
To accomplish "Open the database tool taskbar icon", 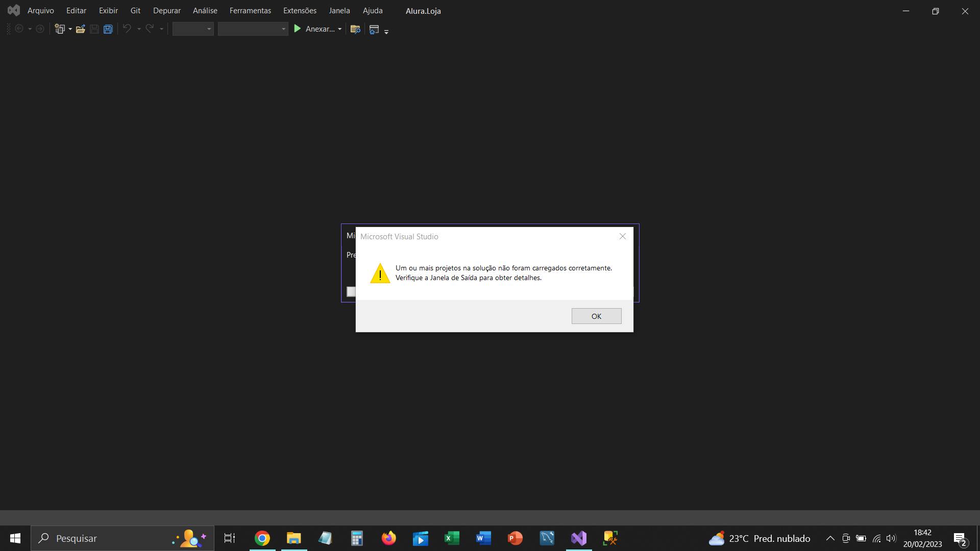I will click(x=610, y=538).
